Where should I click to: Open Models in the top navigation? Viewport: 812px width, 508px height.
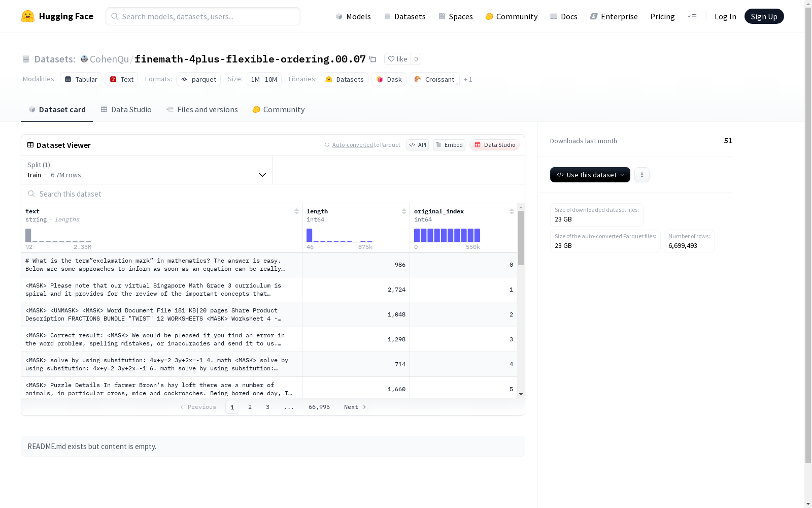point(353,16)
